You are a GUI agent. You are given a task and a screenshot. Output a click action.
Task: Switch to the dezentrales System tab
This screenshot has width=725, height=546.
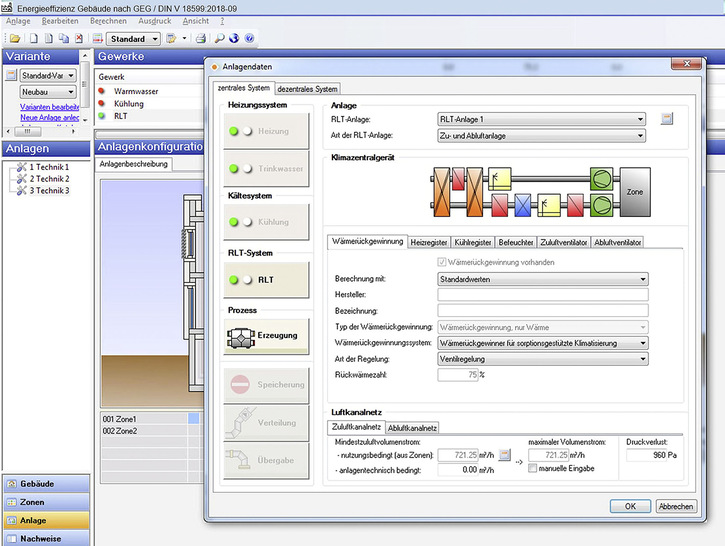pos(308,89)
